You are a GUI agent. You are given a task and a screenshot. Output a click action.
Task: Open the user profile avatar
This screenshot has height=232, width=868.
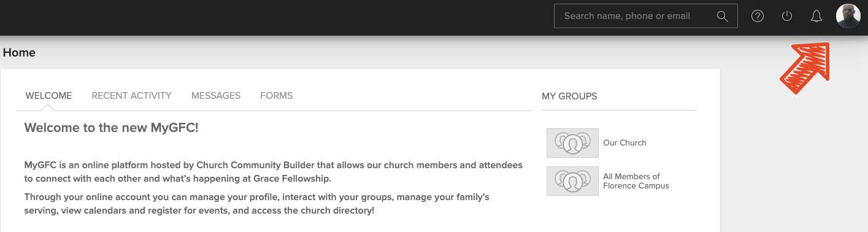848,16
